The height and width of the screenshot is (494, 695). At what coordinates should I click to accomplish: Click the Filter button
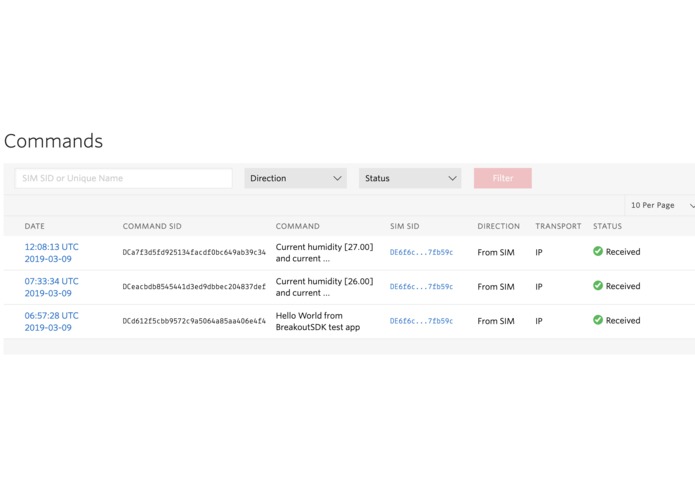[503, 178]
